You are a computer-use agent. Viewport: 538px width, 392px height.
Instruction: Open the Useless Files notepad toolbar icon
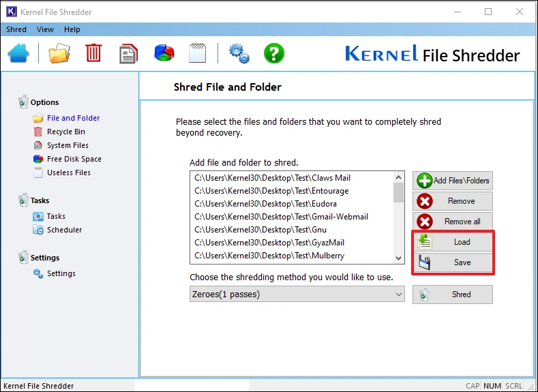coord(197,53)
